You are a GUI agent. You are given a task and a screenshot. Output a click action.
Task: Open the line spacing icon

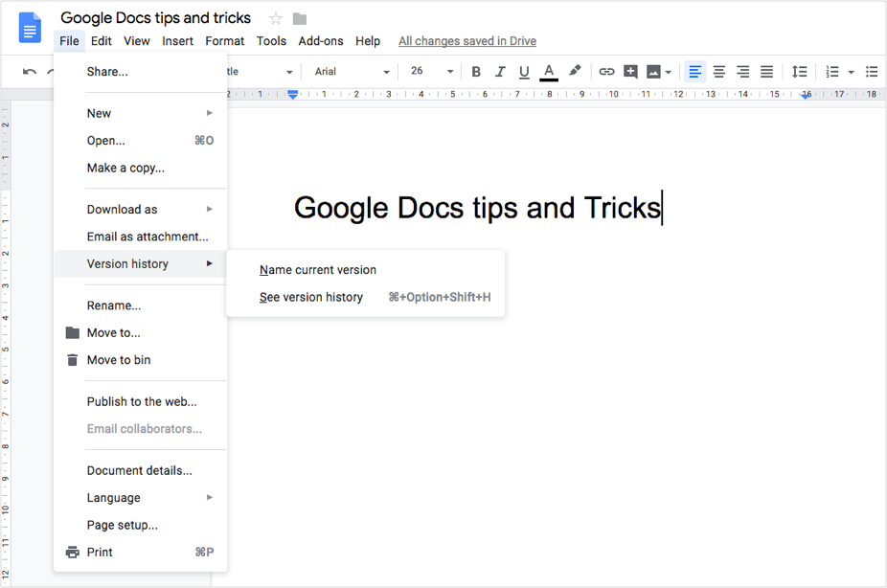pyautogui.click(x=800, y=72)
